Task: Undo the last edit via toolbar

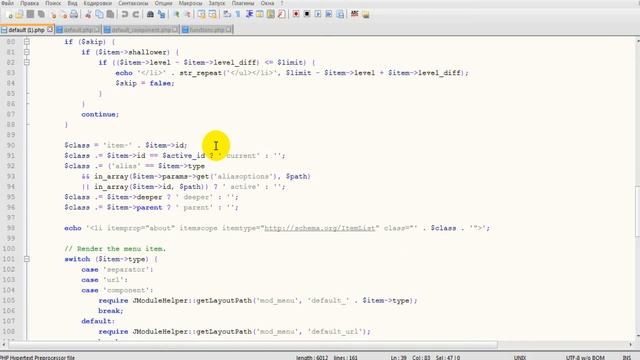Action: point(124,15)
